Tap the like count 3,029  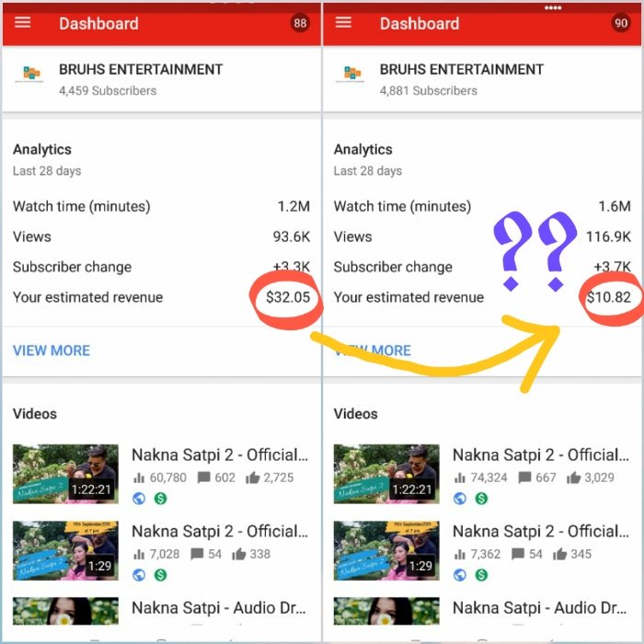tap(599, 477)
